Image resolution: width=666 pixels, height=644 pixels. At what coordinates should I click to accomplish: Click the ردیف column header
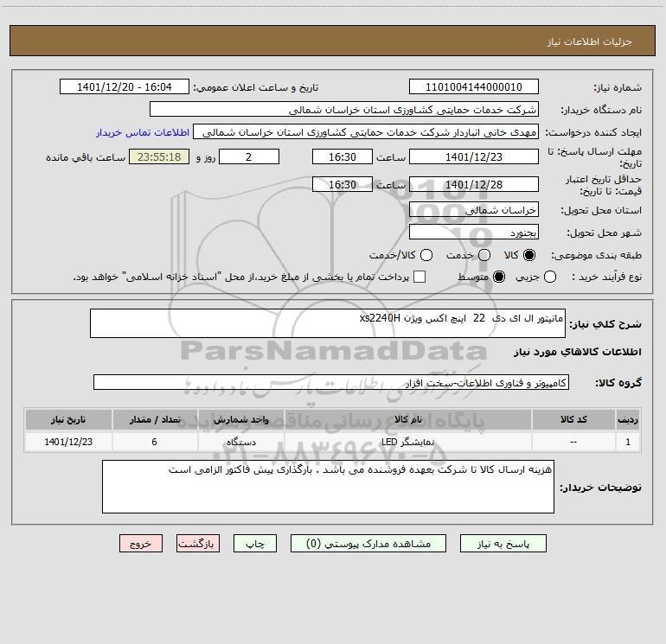[628, 419]
